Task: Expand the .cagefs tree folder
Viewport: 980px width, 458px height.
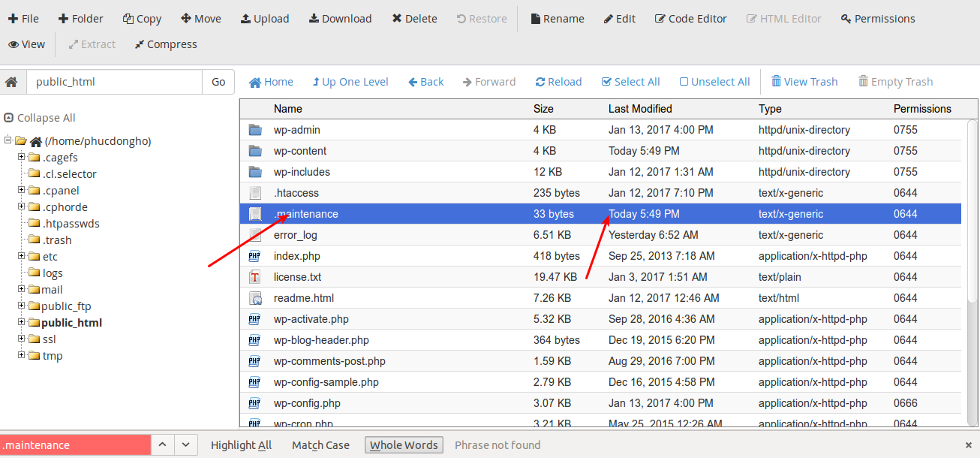Action: coord(22,158)
